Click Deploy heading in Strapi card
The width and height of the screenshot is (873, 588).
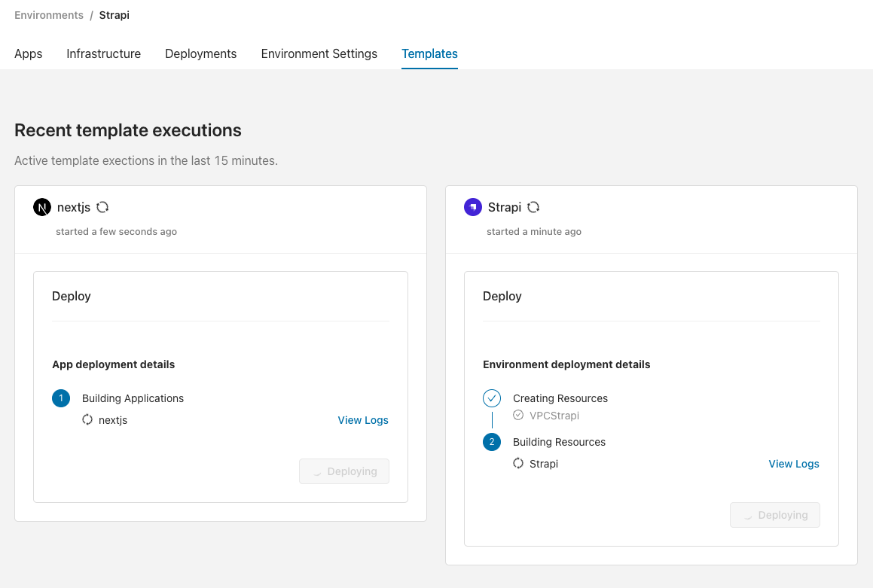click(502, 297)
